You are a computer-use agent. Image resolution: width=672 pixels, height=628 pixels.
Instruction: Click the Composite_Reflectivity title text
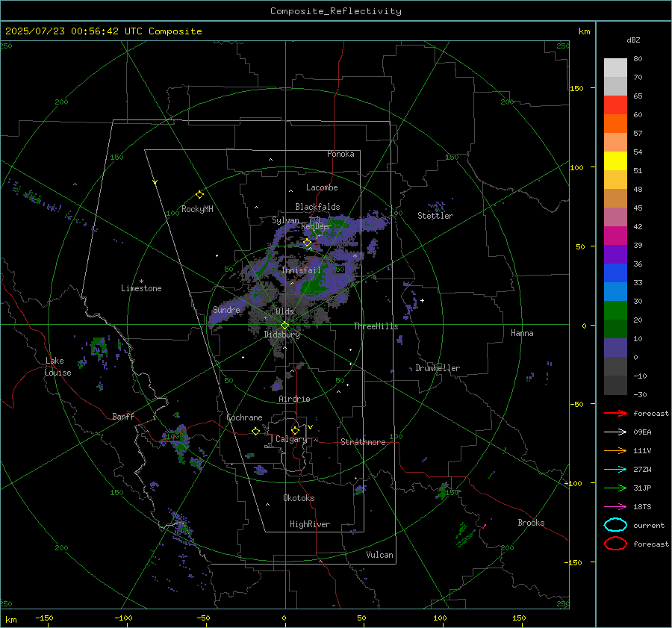click(336, 11)
